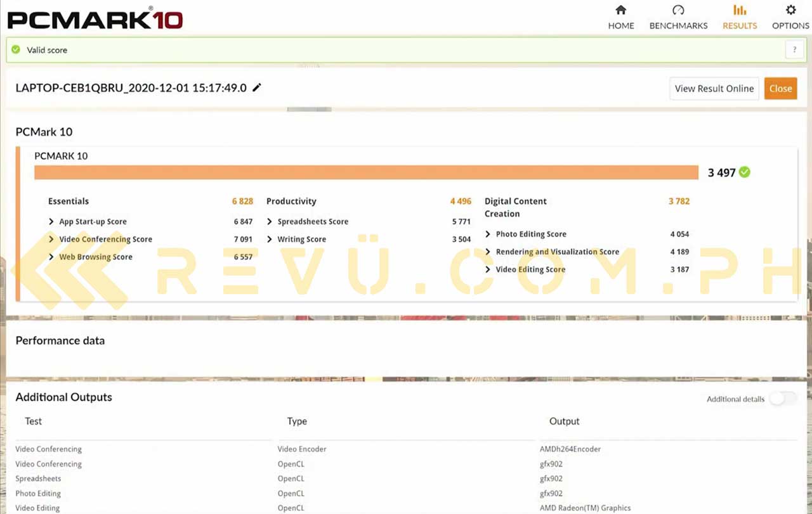Screen dimensions: 812x514
Task: Click the Productivity heading
Action: 291,202
